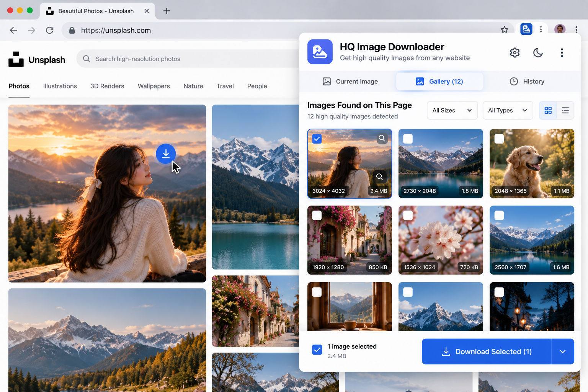The image size is (588, 392).
Task: Switch gallery to grid view
Action: (548, 110)
